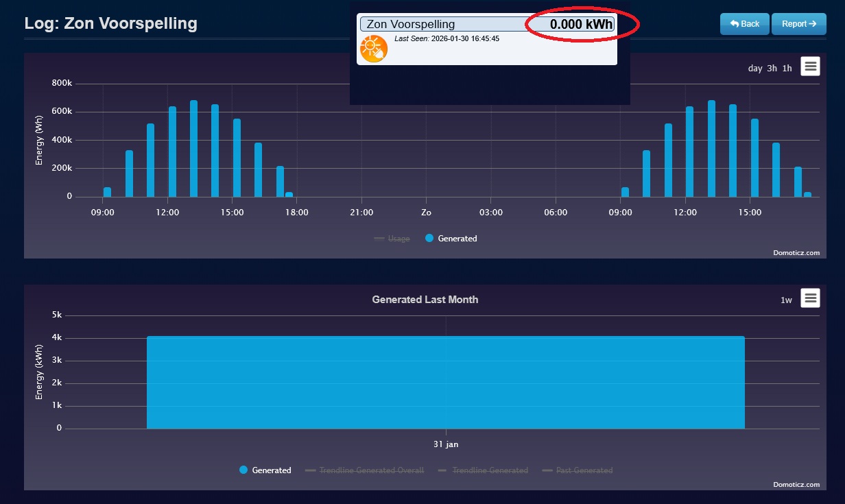Click the Domoticz.com link under top chart
The height and width of the screenshot is (504, 845).
click(798, 253)
